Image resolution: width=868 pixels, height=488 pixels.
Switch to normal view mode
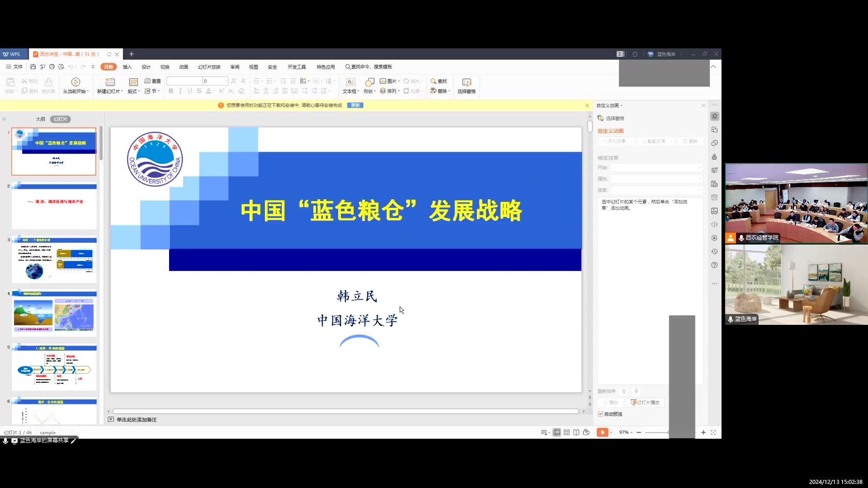[557, 433]
